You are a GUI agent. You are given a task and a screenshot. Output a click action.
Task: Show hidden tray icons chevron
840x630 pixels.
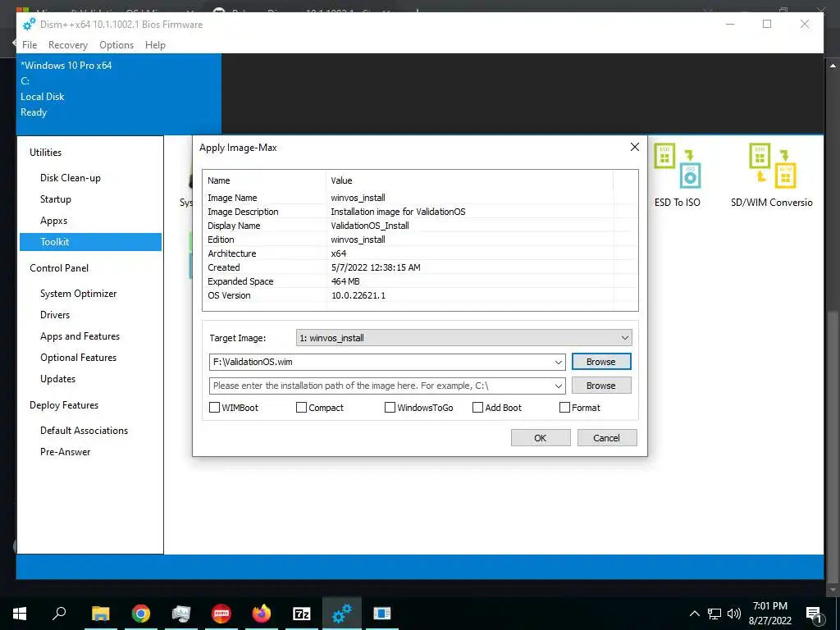pos(694,614)
